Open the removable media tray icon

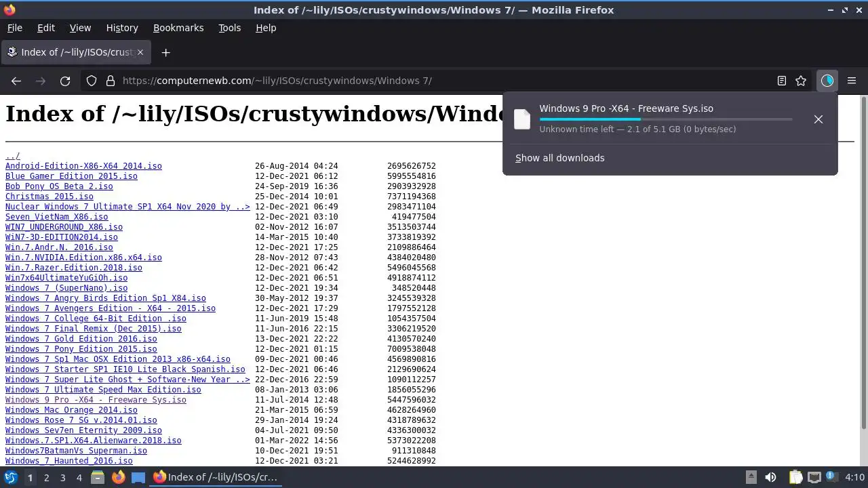tap(751, 477)
